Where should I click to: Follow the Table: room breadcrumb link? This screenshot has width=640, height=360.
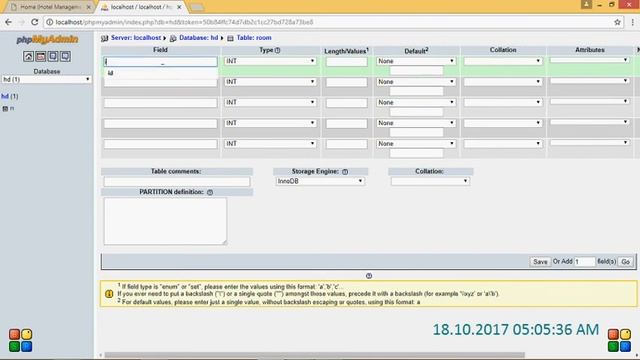pos(254,38)
